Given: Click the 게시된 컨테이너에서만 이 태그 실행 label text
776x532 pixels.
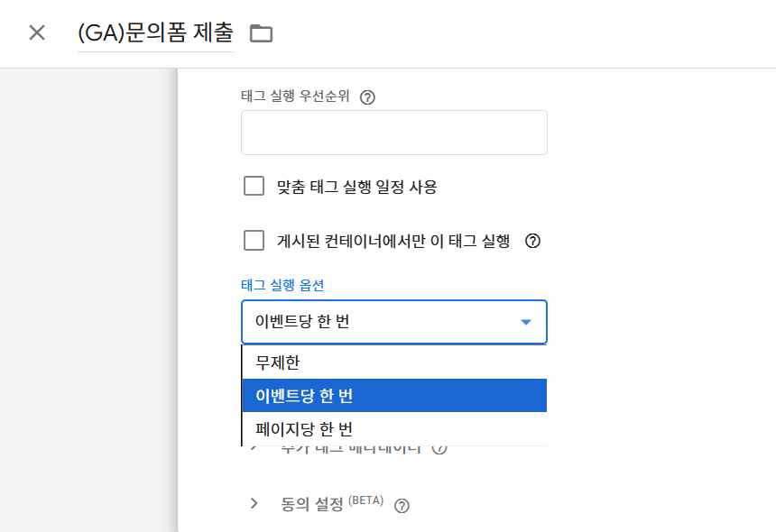Looking at the screenshot, I should click(x=393, y=241).
